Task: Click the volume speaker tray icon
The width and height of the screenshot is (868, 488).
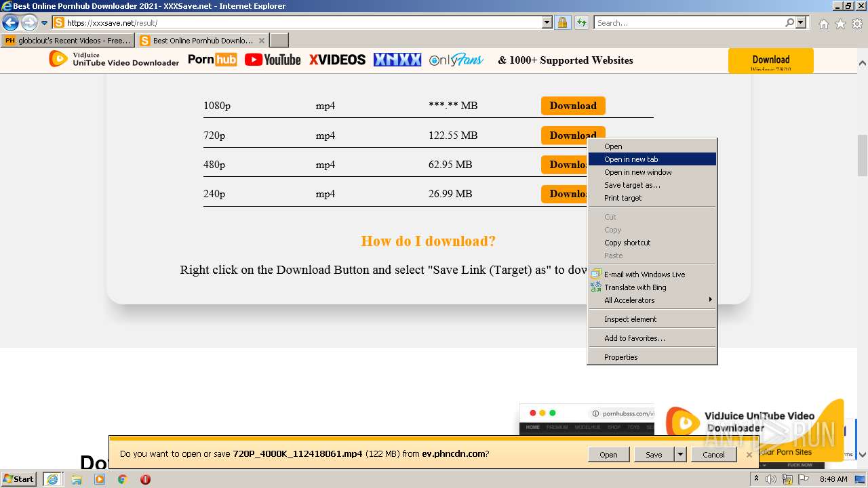Action: click(x=771, y=479)
